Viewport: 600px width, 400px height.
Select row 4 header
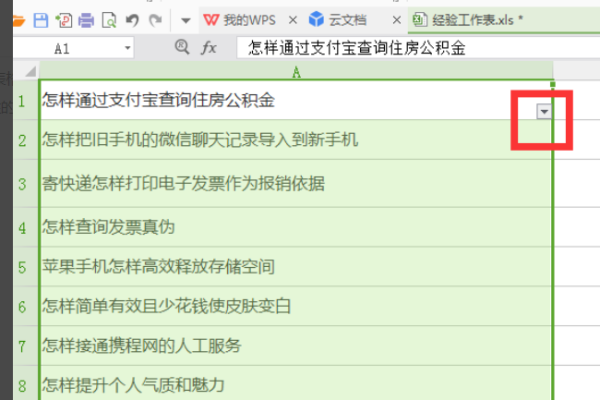click(x=26, y=227)
